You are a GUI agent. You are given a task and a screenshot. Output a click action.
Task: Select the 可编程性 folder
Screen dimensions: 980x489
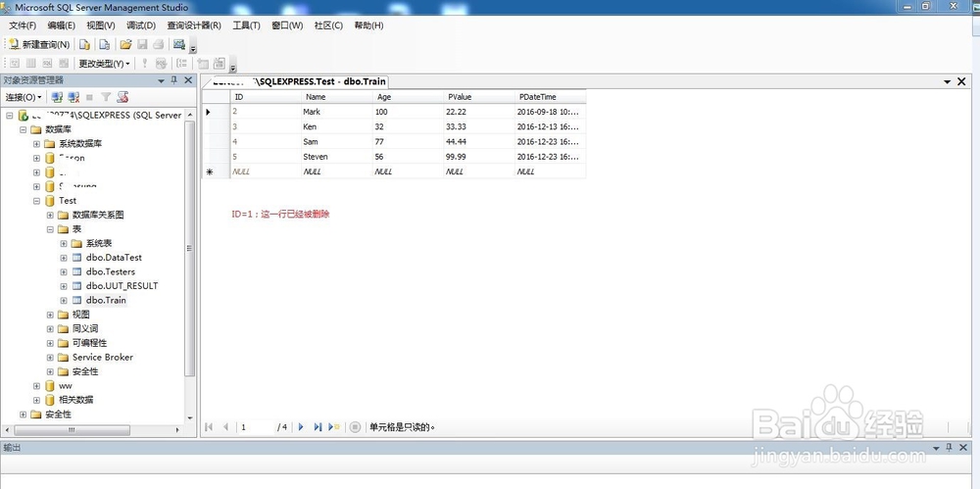point(89,343)
